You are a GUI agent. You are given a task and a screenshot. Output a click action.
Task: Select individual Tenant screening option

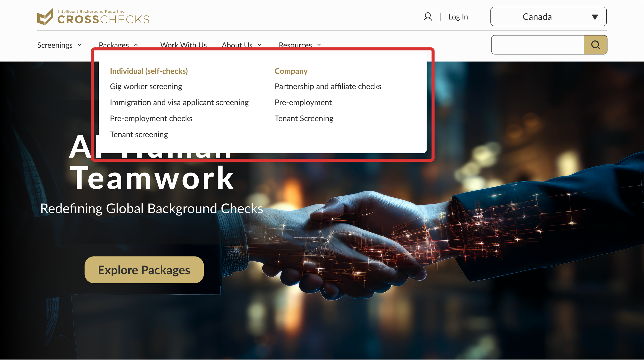tap(139, 134)
